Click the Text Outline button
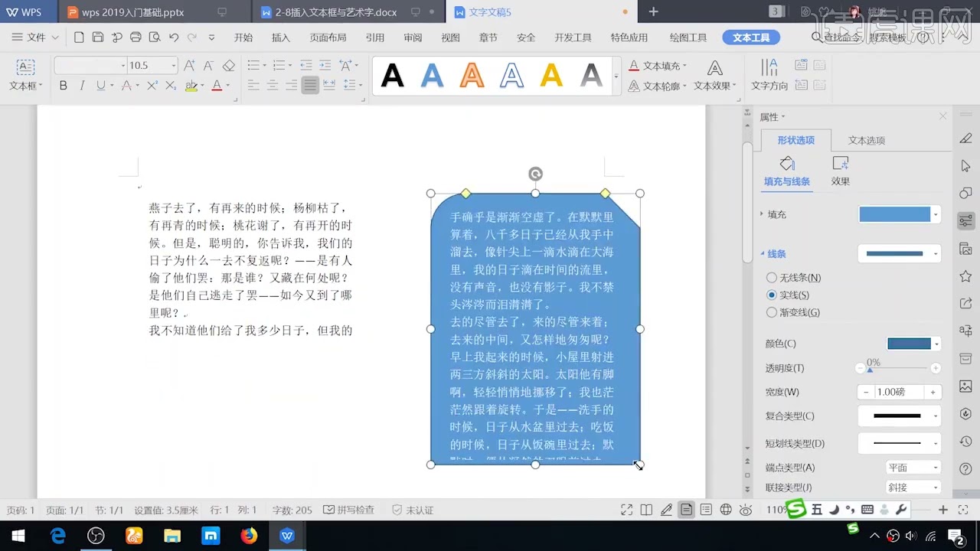The width and height of the screenshot is (980, 551). coord(657,86)
